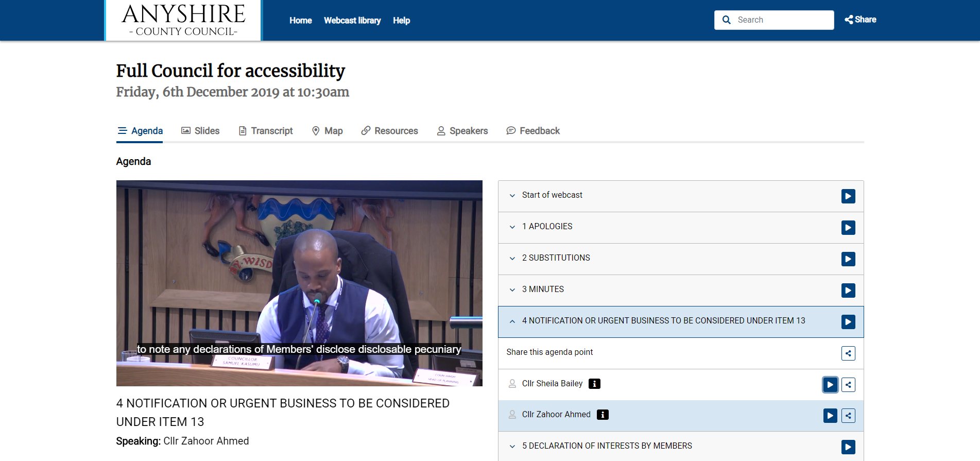Viewport: 980px width, 461px height.
Task: Collapse item 4 Notification of Urgent Business
Action: click(512, 321)
